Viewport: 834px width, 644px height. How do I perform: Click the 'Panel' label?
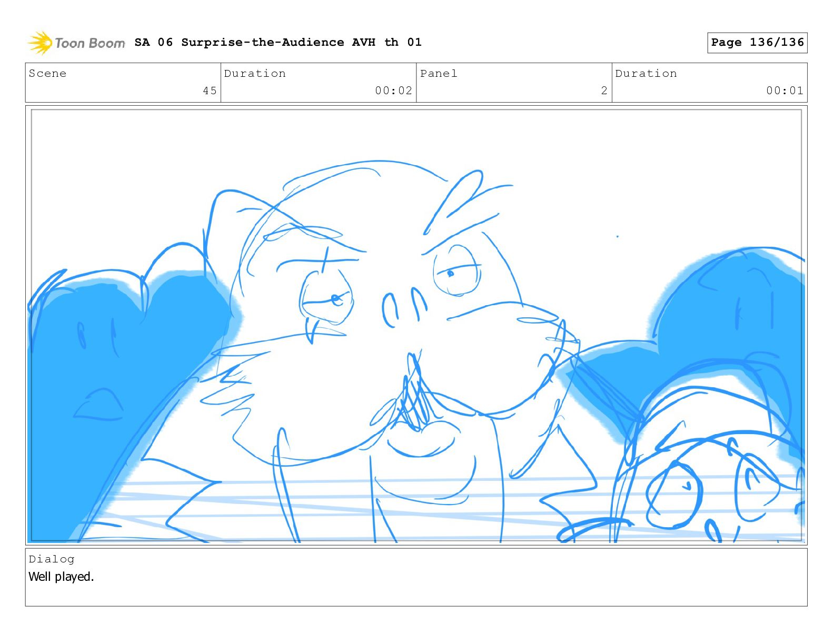coord(439,73)
